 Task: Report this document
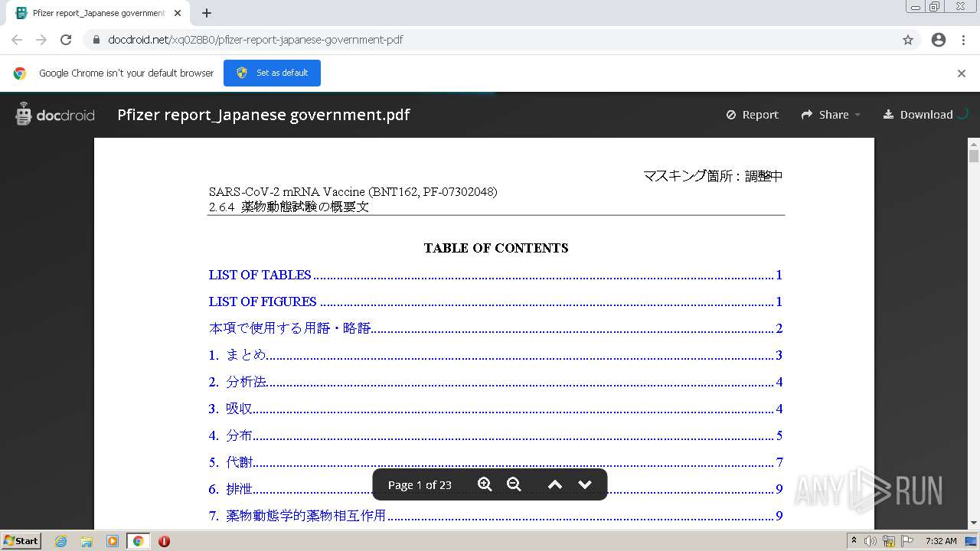point(752,115)
